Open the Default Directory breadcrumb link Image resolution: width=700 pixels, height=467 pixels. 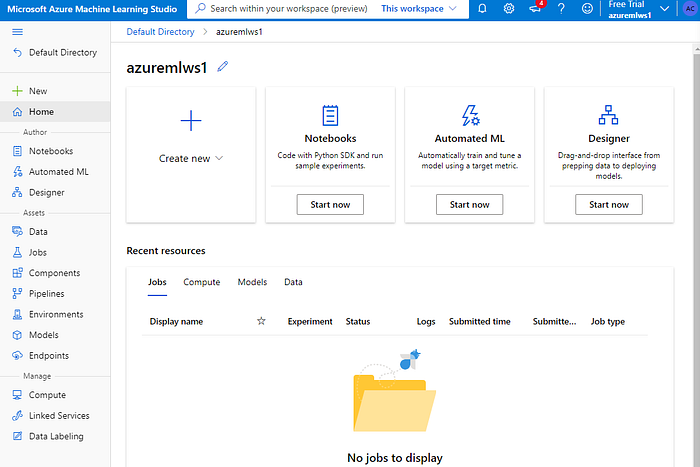tap(160, 32)
